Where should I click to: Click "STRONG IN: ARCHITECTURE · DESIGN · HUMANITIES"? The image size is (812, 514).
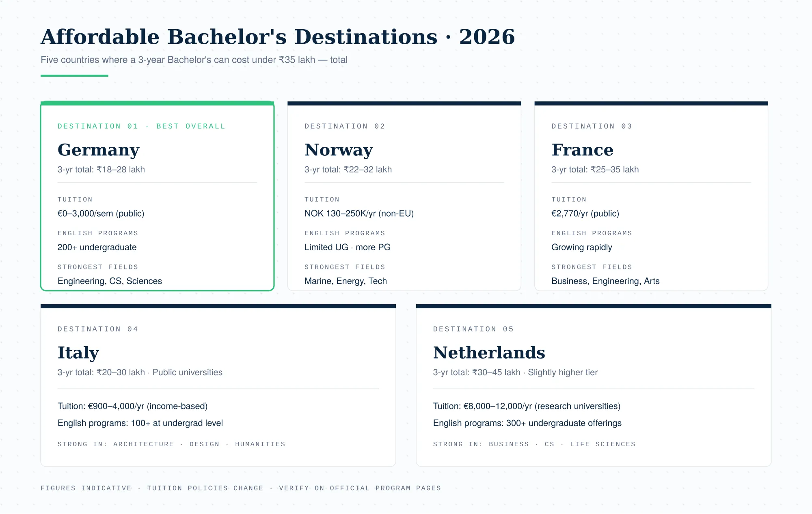tap(171, 444)
